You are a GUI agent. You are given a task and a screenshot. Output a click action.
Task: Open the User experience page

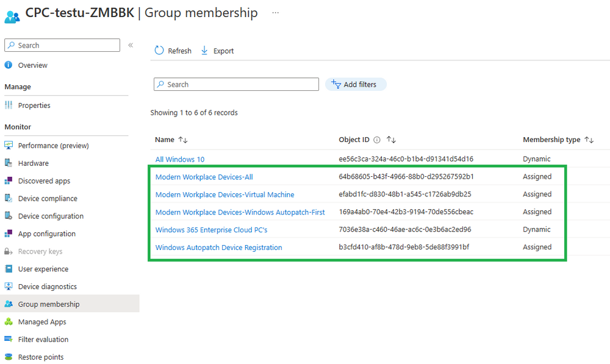(43, 269)
